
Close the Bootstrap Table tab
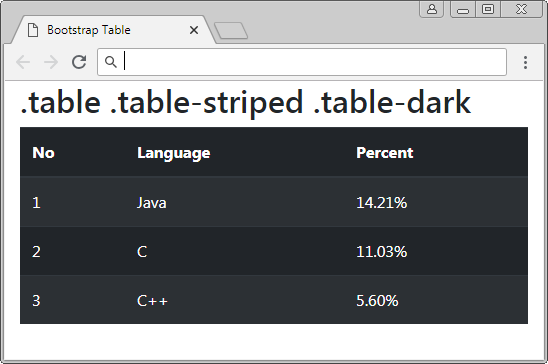click(194, 30)
